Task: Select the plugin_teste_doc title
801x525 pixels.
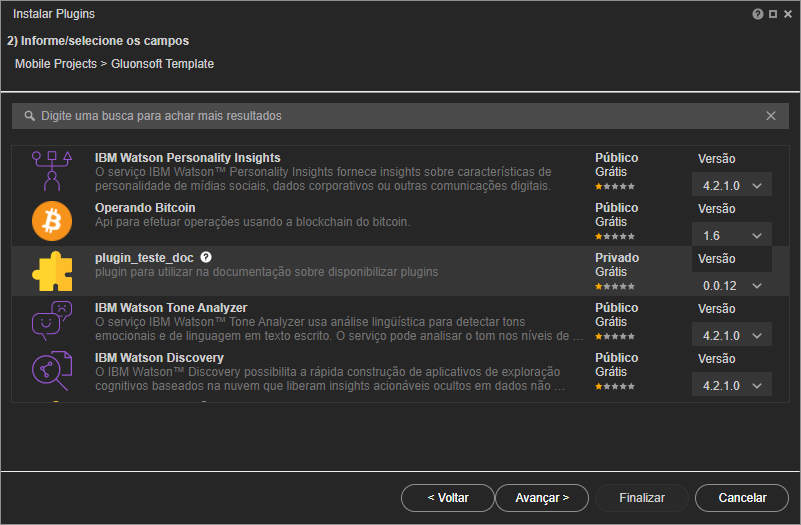Action: click(x=144, y=258)
